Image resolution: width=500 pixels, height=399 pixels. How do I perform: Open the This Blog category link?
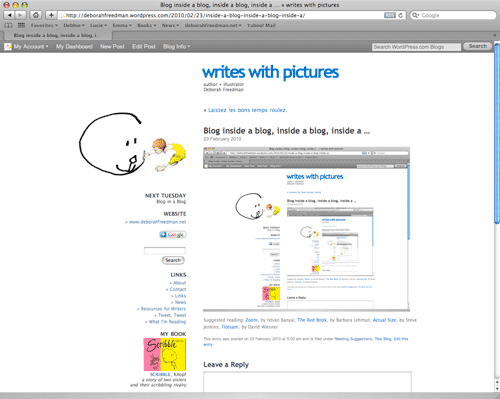[383, 339]
